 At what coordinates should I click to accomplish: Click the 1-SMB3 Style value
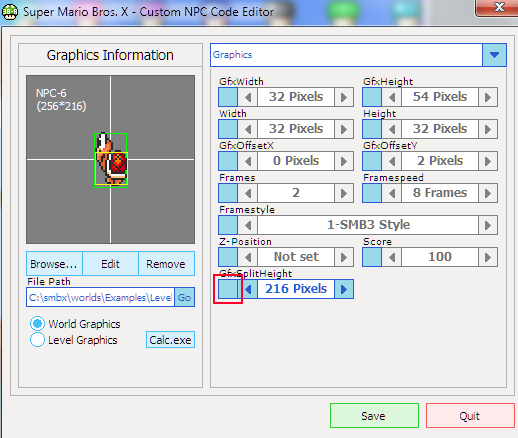[x=368, y=225]
